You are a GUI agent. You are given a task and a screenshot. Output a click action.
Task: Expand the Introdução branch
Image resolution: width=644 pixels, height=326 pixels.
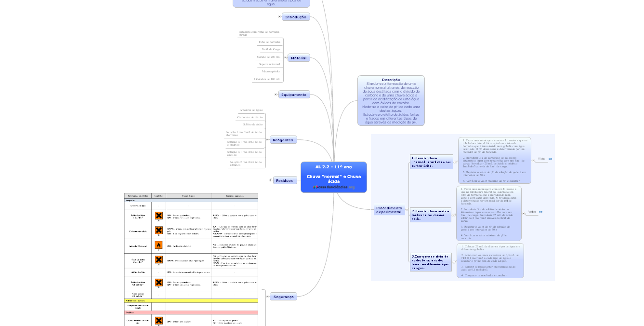point(279,17)
